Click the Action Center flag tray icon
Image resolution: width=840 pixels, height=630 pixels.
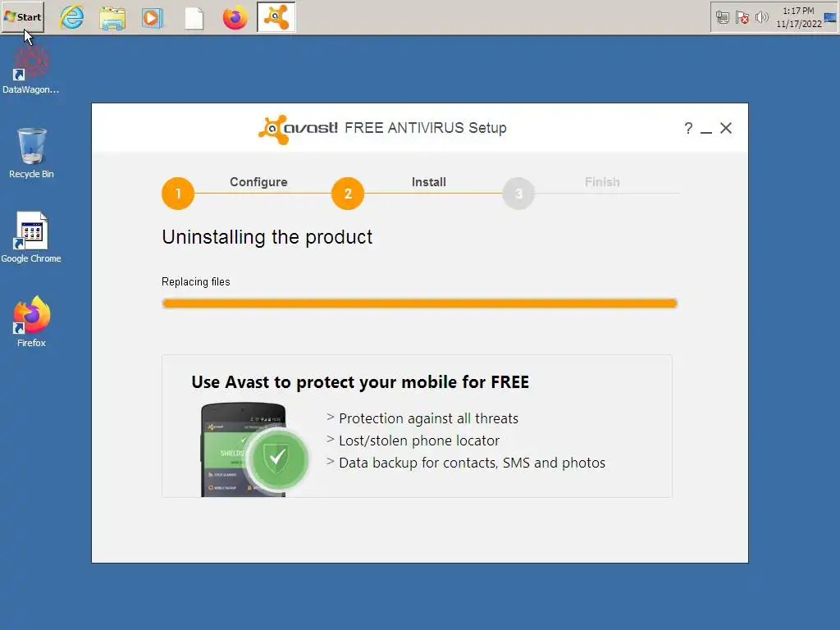coord(742,18)
